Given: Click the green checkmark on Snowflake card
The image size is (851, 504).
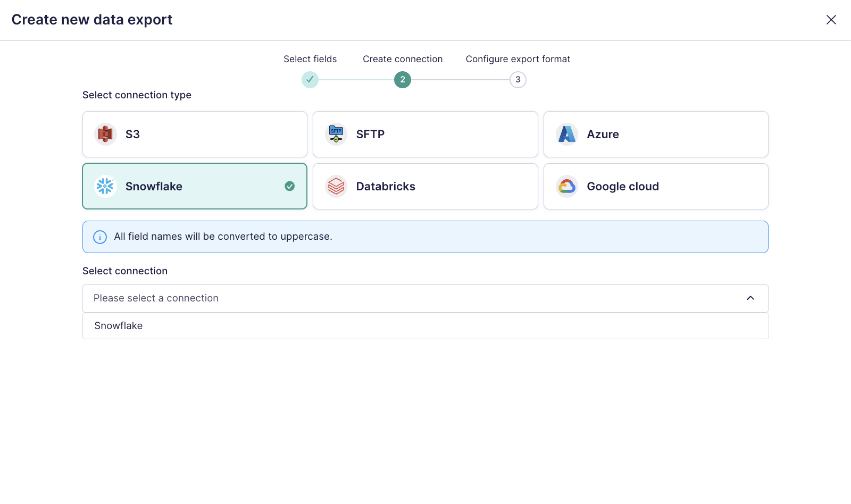Looking at the screenshot, I should coord(290,186).
